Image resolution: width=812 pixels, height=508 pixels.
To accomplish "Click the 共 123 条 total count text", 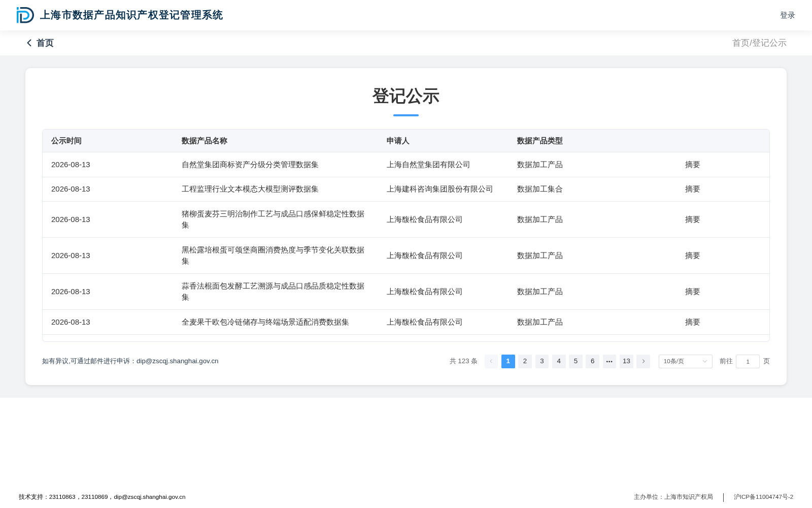I will pos(463,361).
